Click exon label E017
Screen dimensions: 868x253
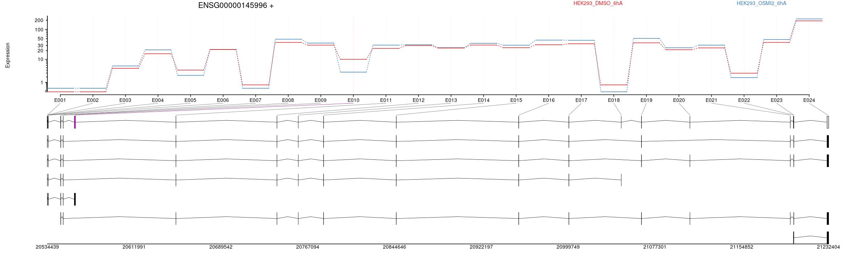coord(581,100)
